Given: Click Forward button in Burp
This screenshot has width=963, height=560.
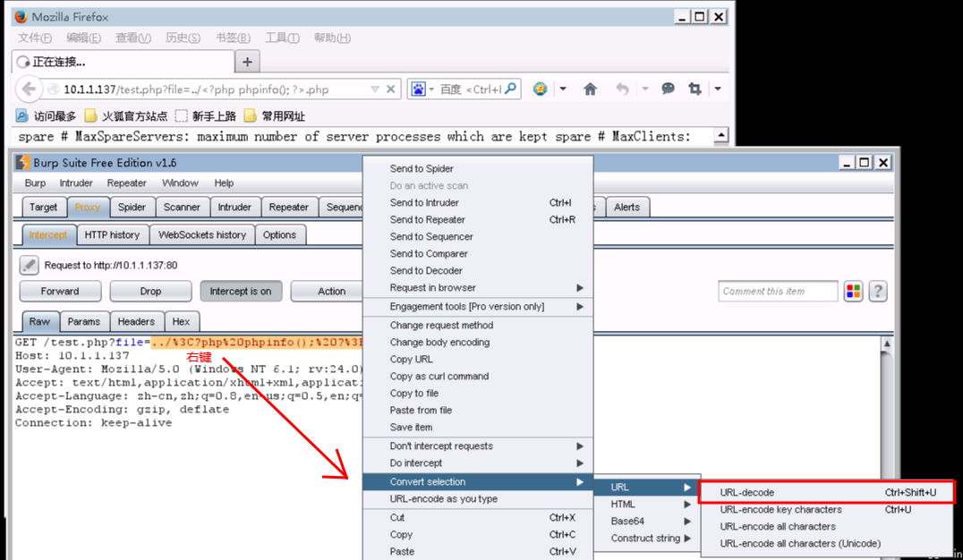Looking at the screenshot, I should (x=60, y=291).
